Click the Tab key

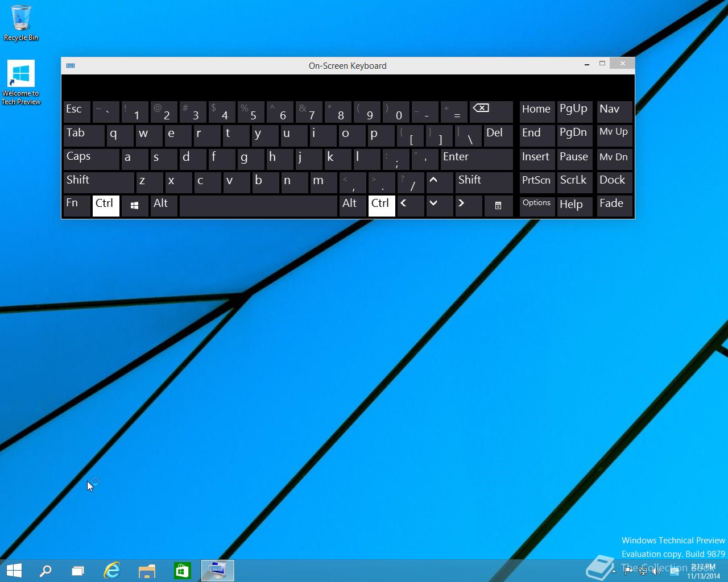(x=84, y=135)
